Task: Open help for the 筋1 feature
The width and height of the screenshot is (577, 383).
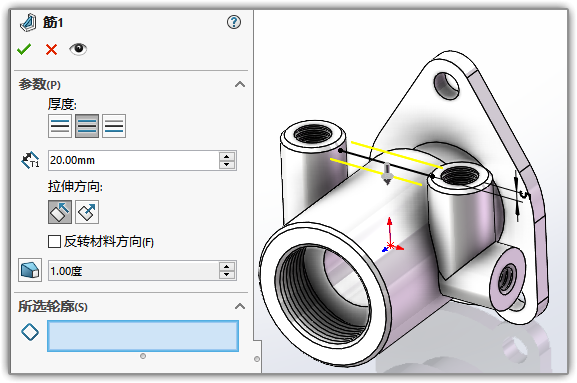Action: pyautogui.click(x=234, y=22)
